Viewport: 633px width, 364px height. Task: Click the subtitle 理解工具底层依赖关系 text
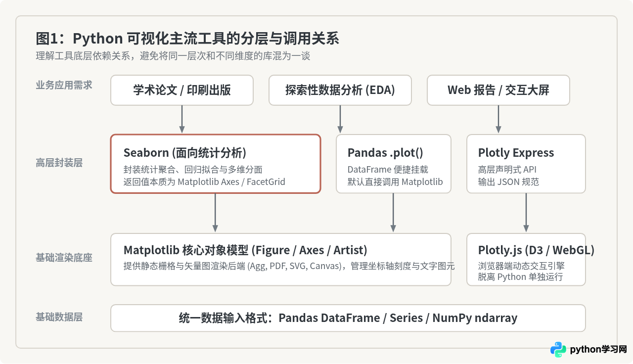click(x=173, y=56)
